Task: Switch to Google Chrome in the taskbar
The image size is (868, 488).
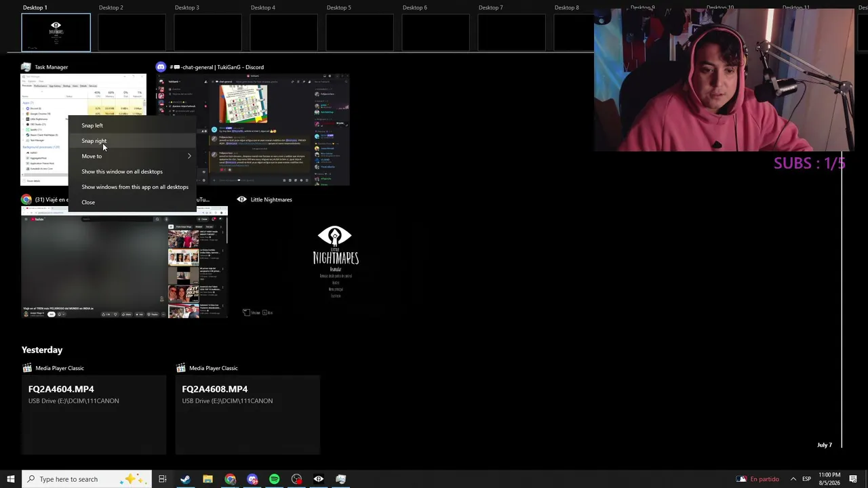Action: (230, 479)
